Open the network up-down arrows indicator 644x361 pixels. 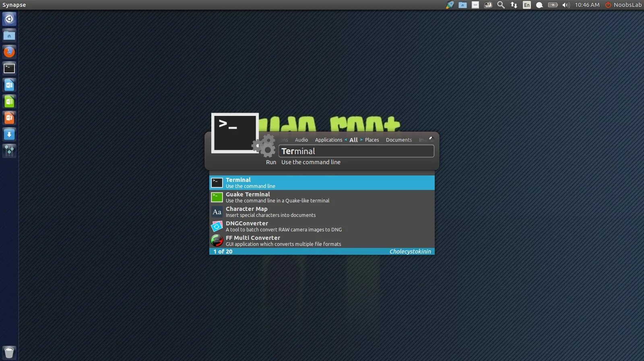[x=514, y=5]
